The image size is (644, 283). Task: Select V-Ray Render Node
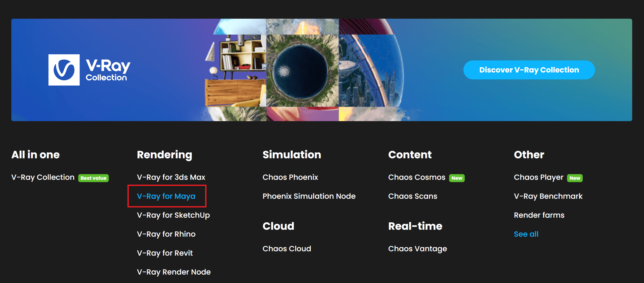(174, 272)
